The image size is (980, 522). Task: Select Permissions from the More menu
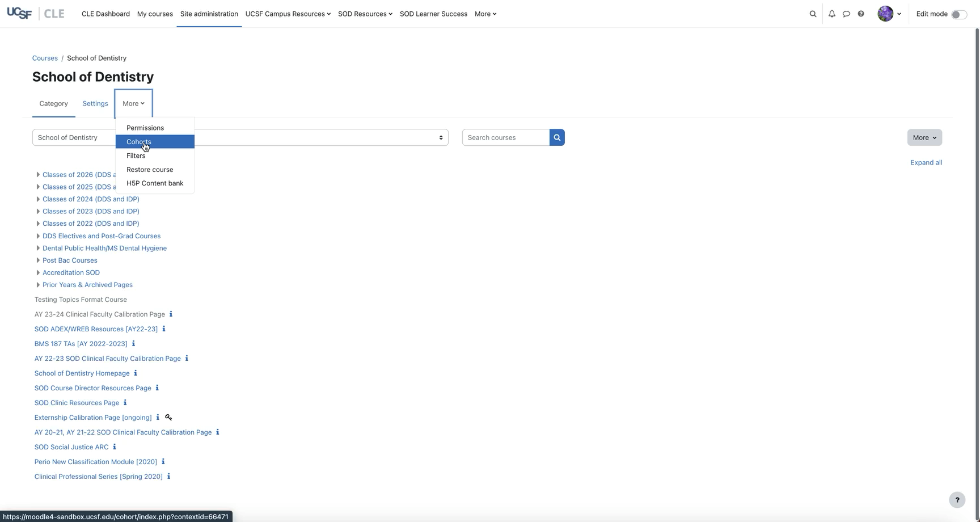pyautogui.click(x=155, y=128)
